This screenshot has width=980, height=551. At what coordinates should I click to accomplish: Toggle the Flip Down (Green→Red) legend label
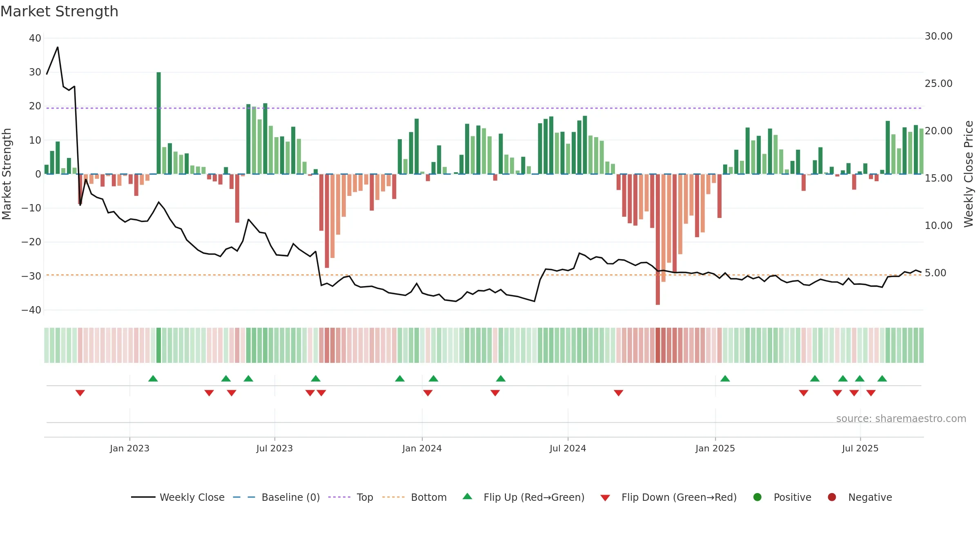tap(679, 498)
